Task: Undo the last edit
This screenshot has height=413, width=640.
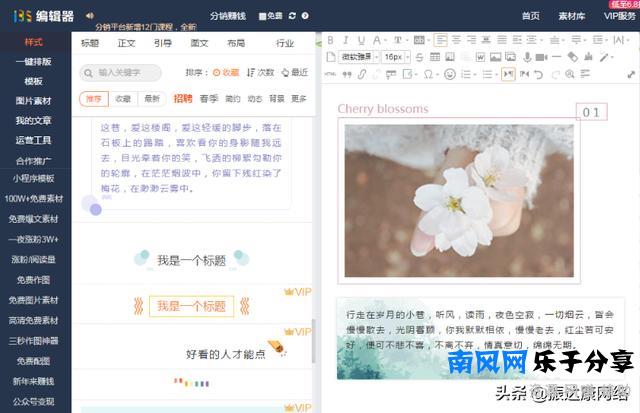Action: pyautogui.click(x=539, y=74)
